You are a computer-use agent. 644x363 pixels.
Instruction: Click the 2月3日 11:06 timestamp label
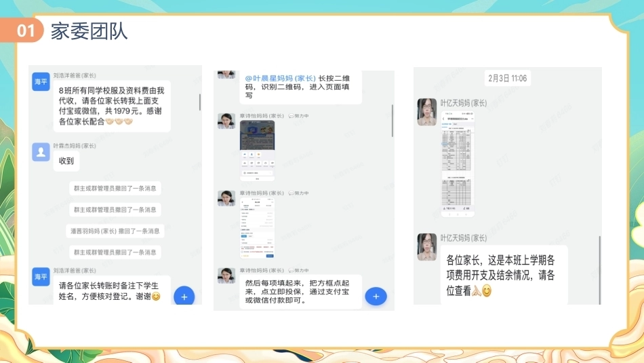(x=507, y=78)
